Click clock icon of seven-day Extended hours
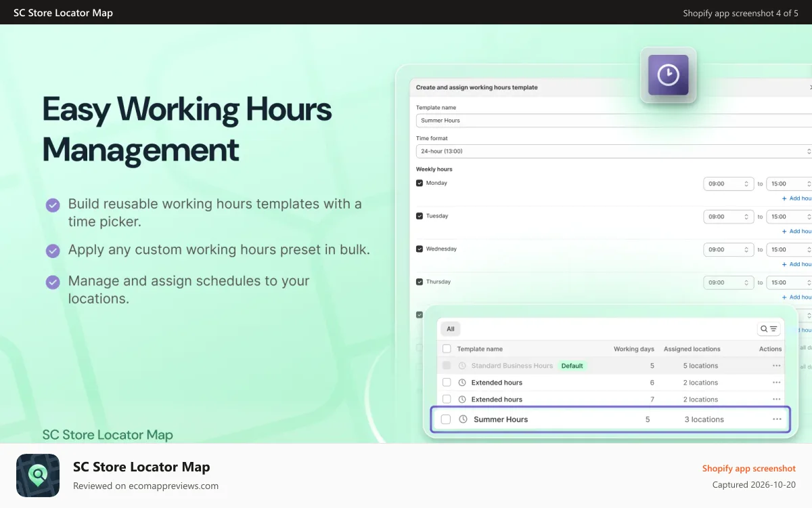Image resolution: width=812 pixels, height=508 pixels. click(x=462, y=400)
